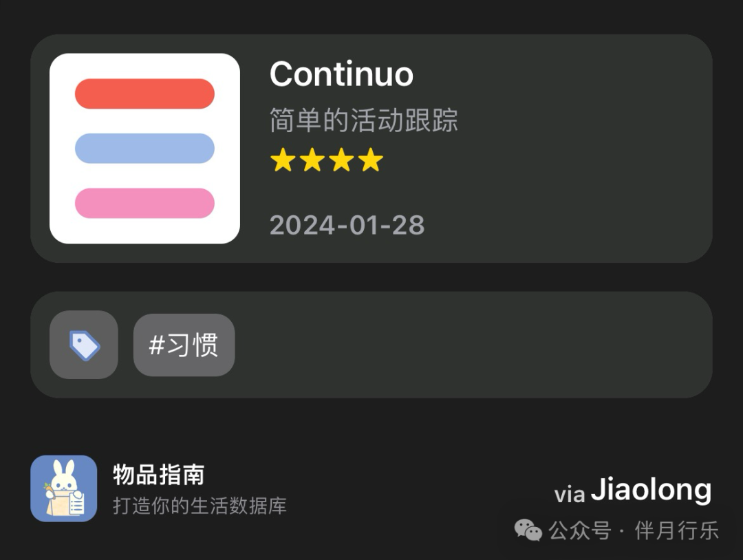The height and width of the screenshot is (560, 743).
Task: Click the first yellow rating star
Action: (x=283, y=160)
